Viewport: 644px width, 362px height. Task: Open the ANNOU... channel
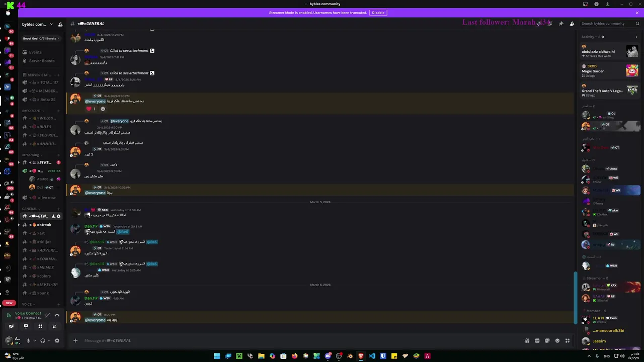click(41, 144)
